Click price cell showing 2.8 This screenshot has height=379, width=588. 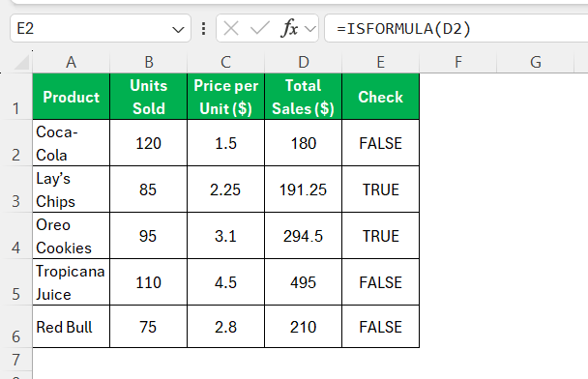point(225,327)
